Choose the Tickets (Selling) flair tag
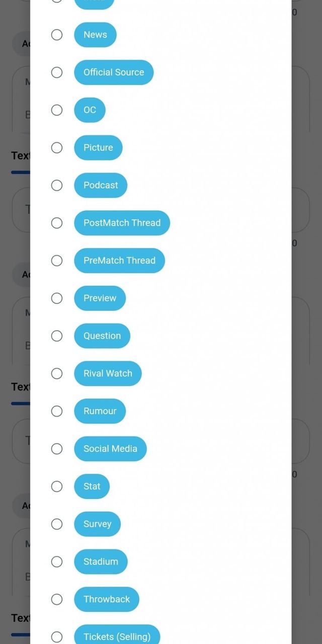The width and height of the screenshot is (322, 644). tap(117, 636)
